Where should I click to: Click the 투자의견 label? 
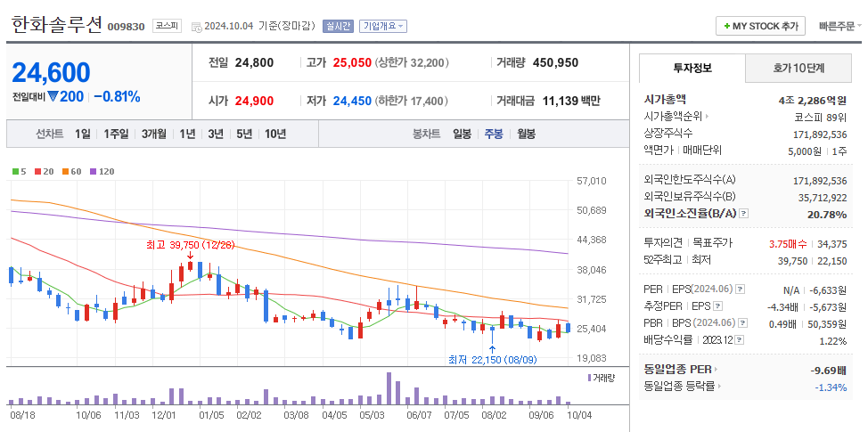coord(662,242)
